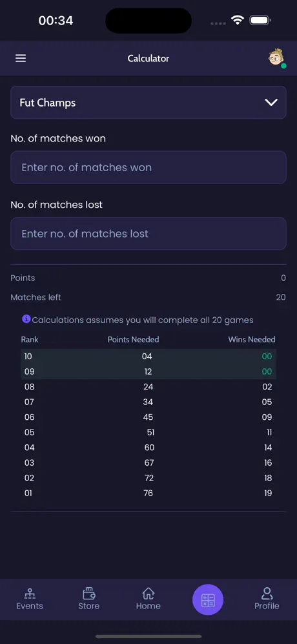This screenshot has width=297, height=644.
Task: Tap the Rank 01 row
Action: pos(148,493)
